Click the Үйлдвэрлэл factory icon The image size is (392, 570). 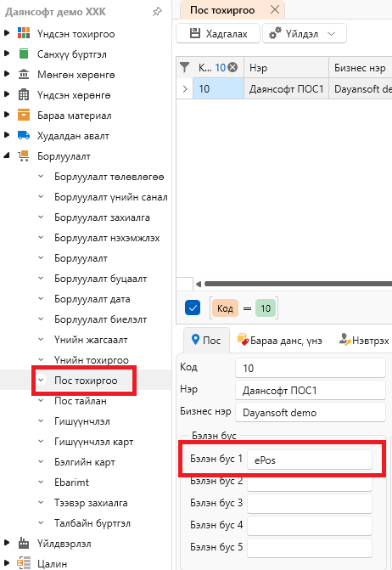click(x=24, y=543)
